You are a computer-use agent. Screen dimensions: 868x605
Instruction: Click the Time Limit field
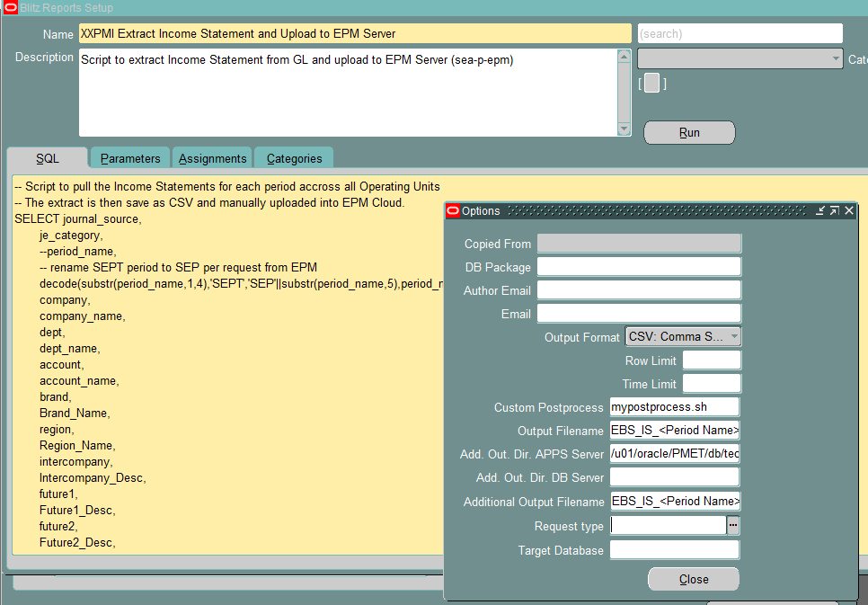coord(712,383)
